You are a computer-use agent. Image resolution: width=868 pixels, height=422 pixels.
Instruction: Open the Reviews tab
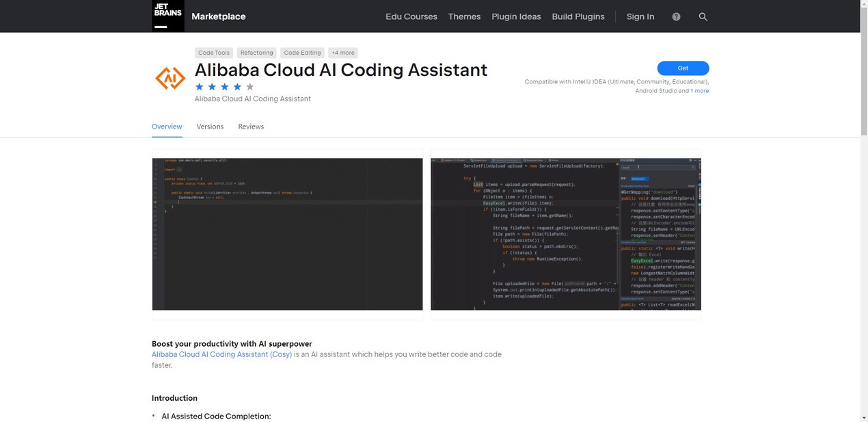[251, 127]
